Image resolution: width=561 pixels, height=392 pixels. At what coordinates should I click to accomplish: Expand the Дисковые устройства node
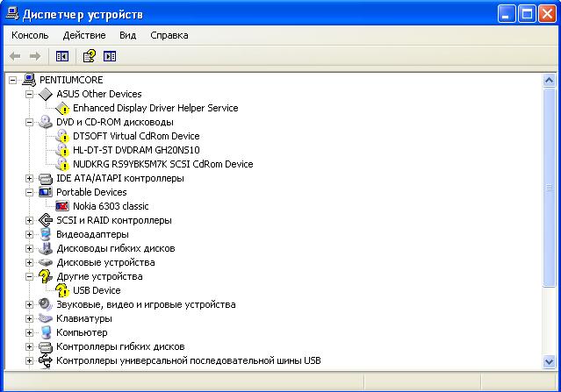29,262
